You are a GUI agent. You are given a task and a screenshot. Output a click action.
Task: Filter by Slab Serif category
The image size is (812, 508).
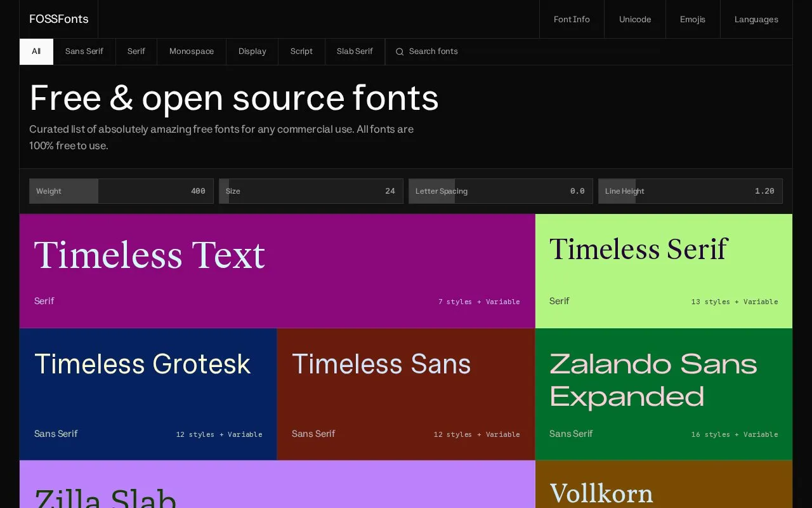pyautogui.click(x=355, y=51)
